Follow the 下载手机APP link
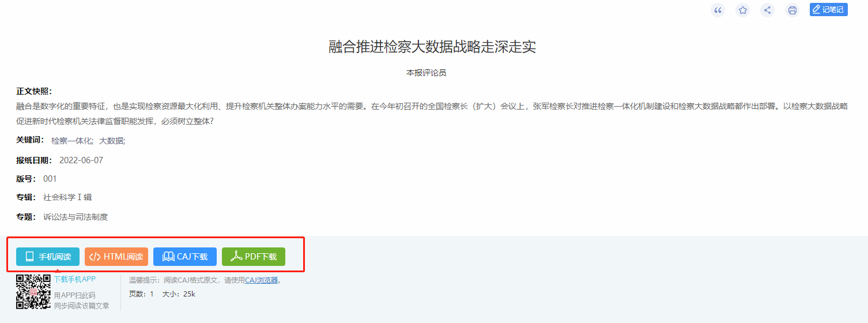 pos(75,279)
